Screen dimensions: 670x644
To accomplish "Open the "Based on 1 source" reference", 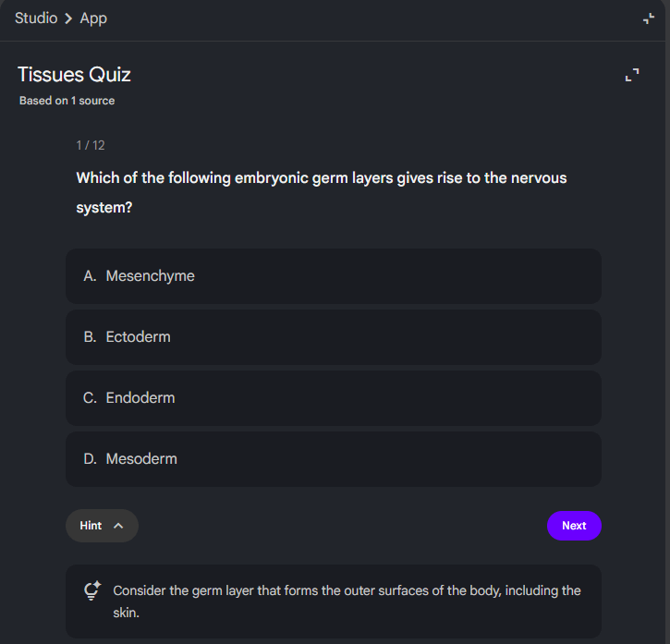I will click(x=67, y=101).
